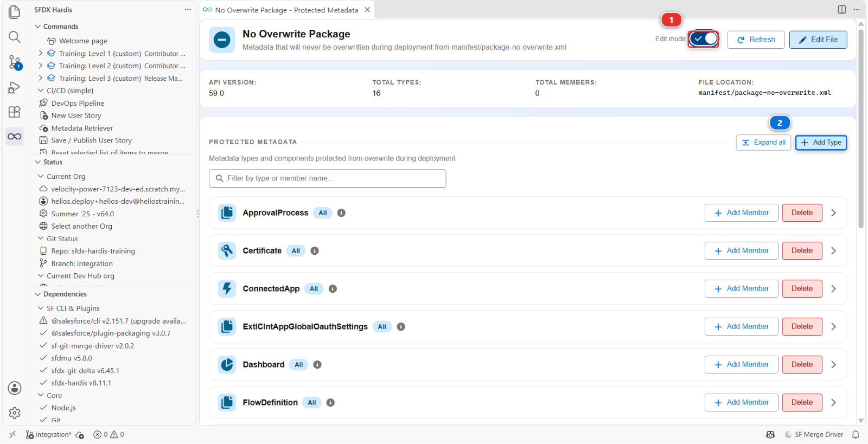This screenshot has height=444, width=868.
Task: Close the No Overwrite Package tab
Action: [367, 10]
